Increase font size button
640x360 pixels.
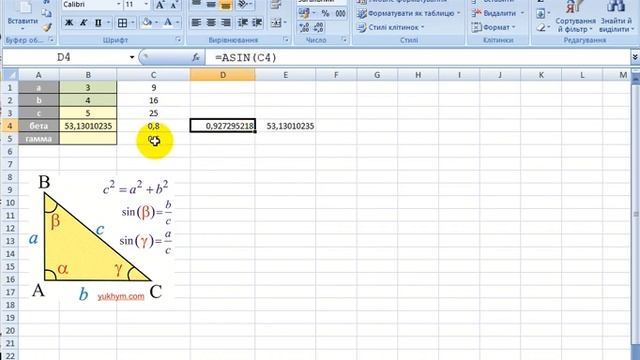click(160, 5)
